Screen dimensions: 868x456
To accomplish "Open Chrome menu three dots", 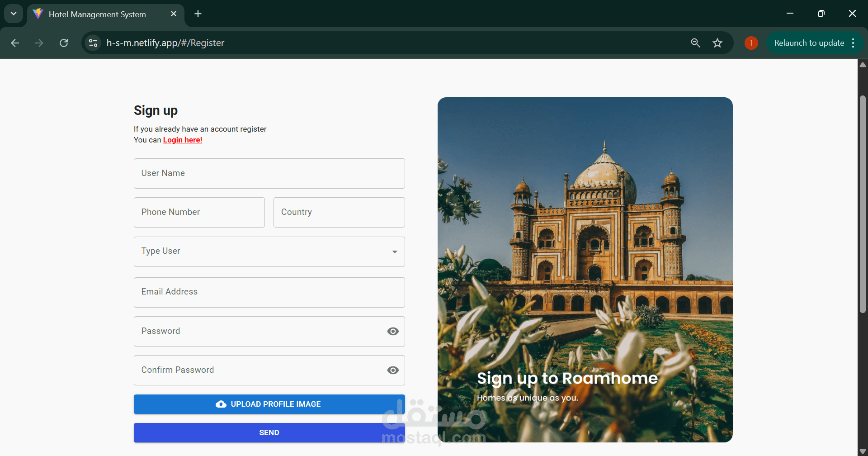I will 853,43.
